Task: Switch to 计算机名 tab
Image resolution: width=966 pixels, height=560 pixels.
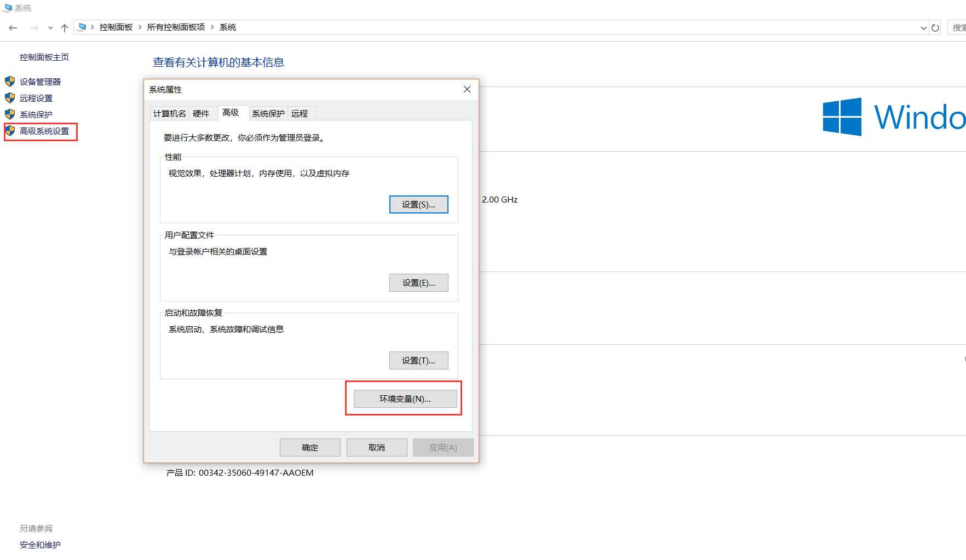Action: tap(170, 113)
